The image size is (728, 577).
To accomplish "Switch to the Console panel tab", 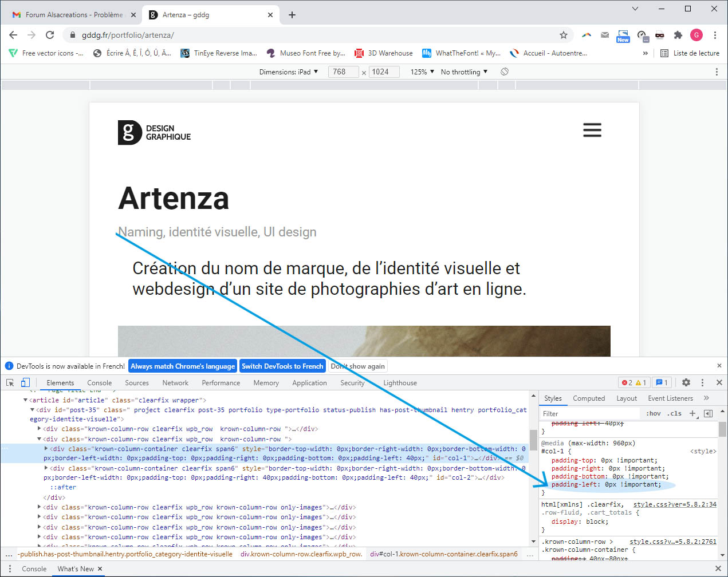I will tap(100, 383).
